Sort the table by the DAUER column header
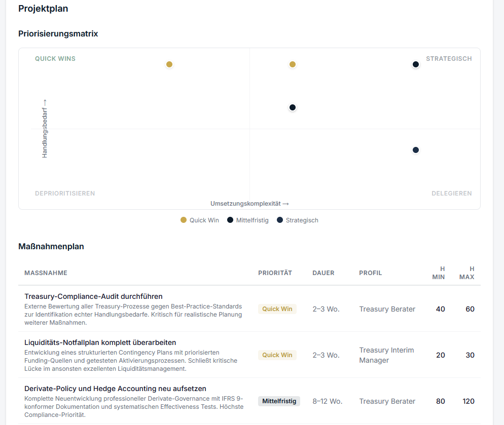Screen dimensions: 504x425 tap(323, 273)
